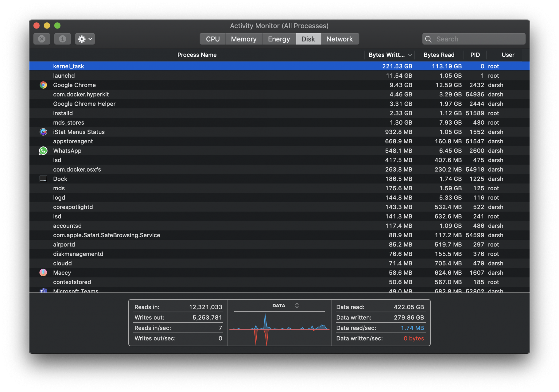Click the Data written 279.86 GB value
559x392 pixels.
tap(409, 317)
